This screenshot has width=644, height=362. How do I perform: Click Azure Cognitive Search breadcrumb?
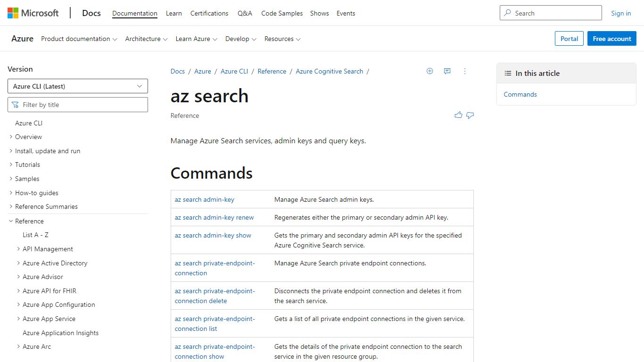tap(330, 71)
